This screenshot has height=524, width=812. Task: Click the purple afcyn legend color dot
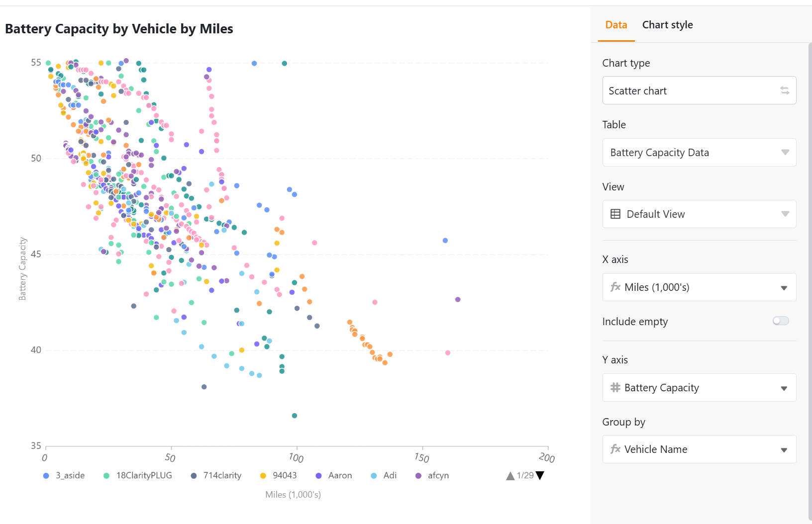[418, 476]
